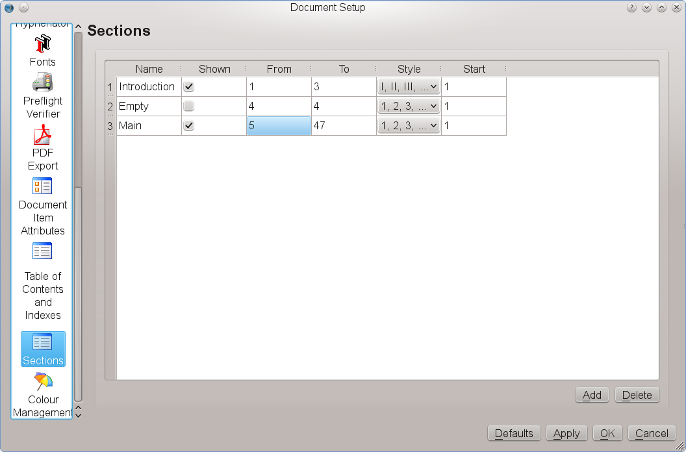
Task: Select the Empty name cell
Action: [149, 106]
